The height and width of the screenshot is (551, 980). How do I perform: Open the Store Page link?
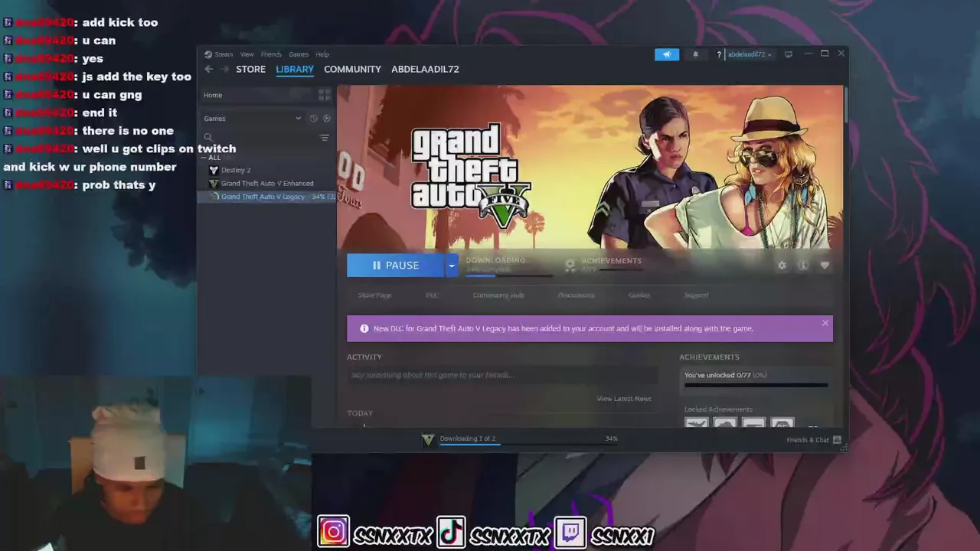click(374, 295)
